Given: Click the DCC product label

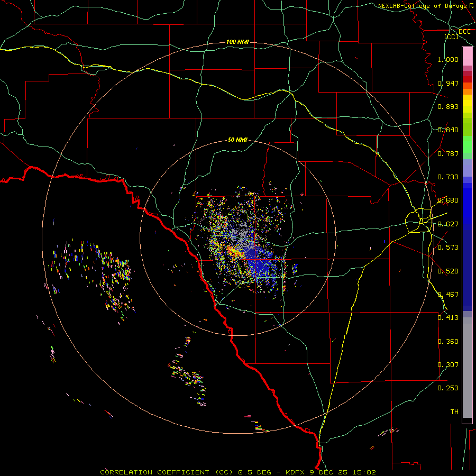Looking at the screenshot, I should [464, 32].
